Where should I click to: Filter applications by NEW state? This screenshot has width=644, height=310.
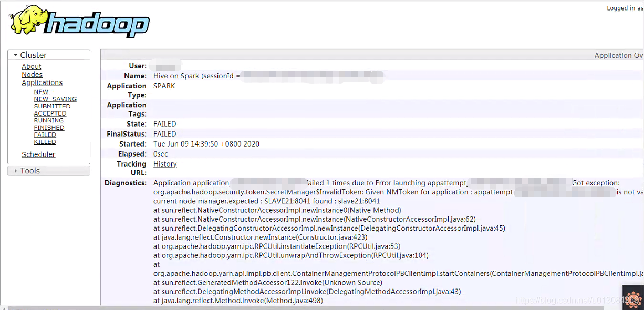[x=41, y=92]
